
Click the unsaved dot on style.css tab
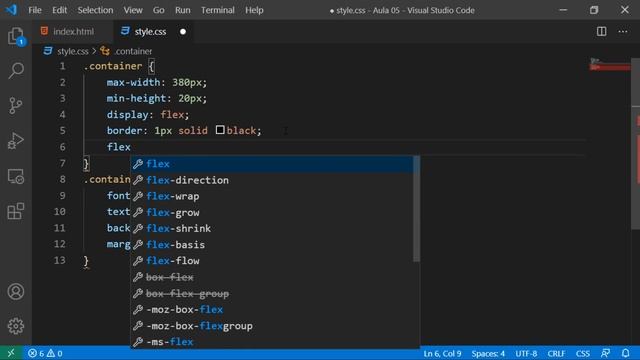pos(183,31)
